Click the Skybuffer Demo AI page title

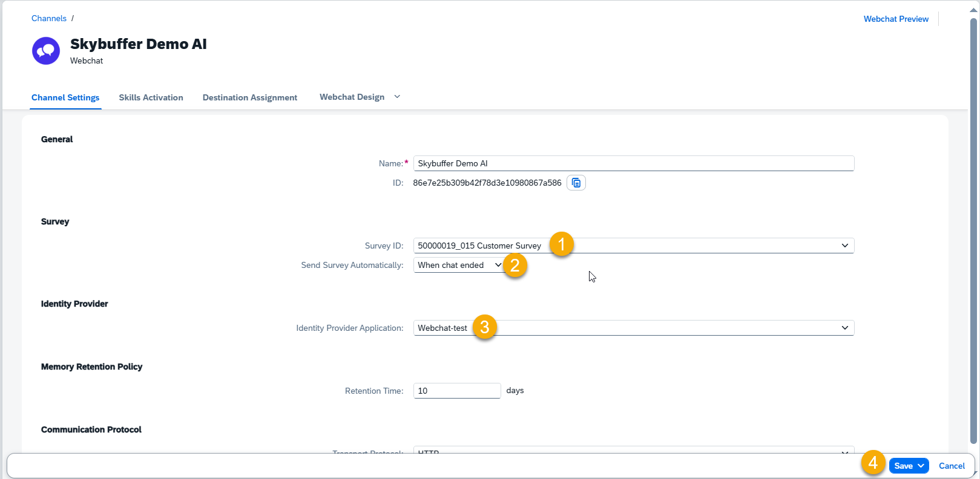click(139, 44)
